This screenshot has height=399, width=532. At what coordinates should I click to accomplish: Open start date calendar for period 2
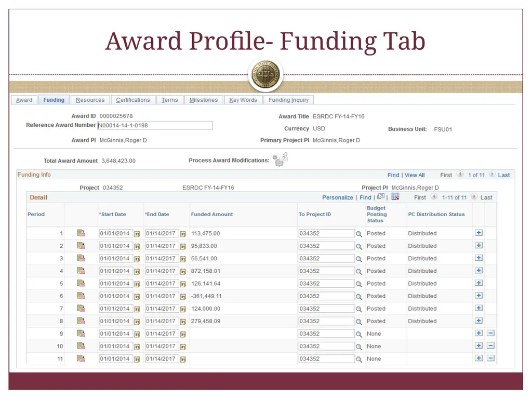click(x=137, y=246)
